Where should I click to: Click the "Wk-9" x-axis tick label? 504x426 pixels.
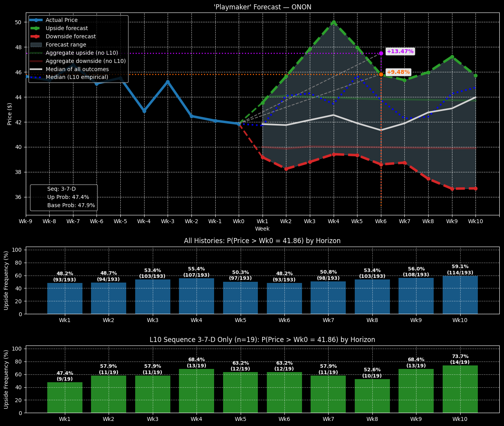coord(26,221)
